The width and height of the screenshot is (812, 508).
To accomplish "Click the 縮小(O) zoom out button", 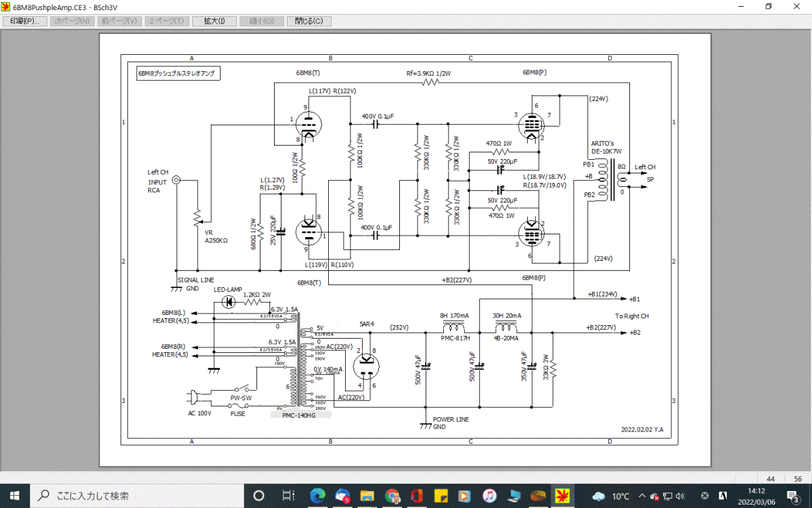I will click(261, 21).
